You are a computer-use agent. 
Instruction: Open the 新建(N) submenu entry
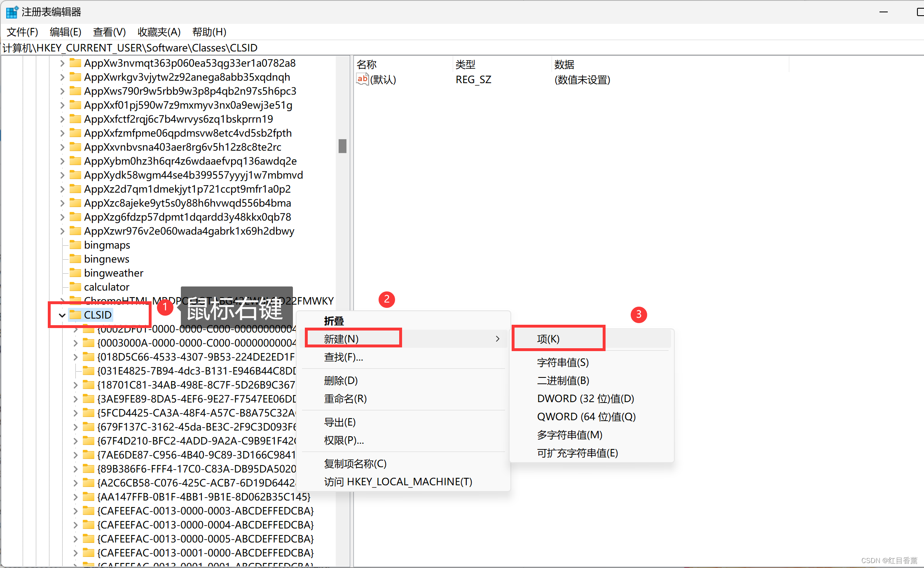(341, 339)
